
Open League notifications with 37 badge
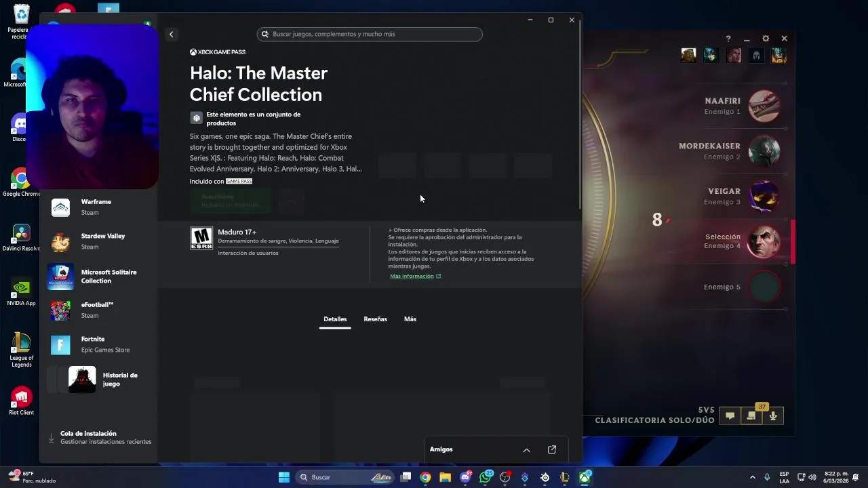751,416
